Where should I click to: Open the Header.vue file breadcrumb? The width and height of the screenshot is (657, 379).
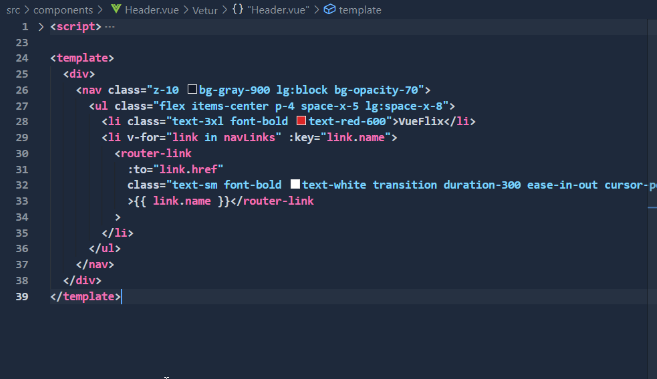coord(152,10)
